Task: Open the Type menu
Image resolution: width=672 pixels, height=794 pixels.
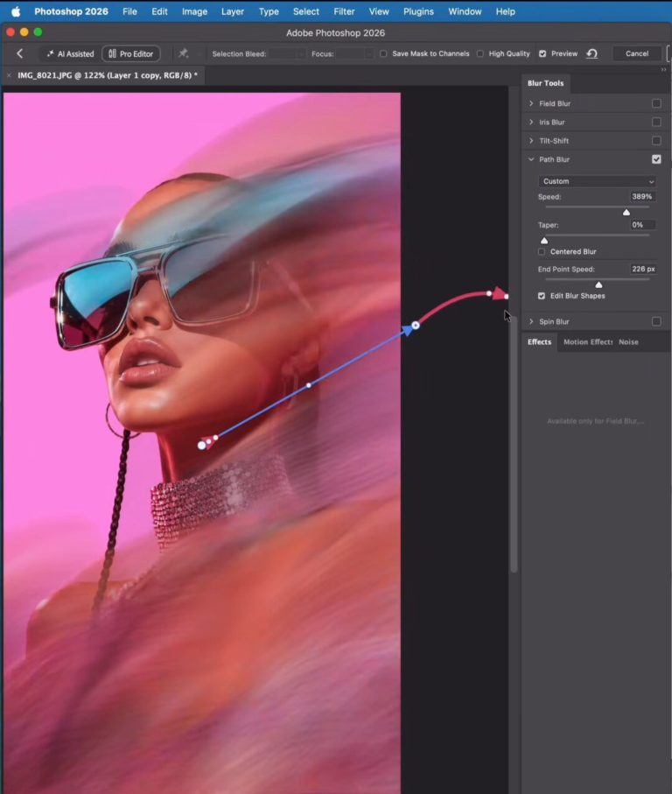Action: point(269,11)
